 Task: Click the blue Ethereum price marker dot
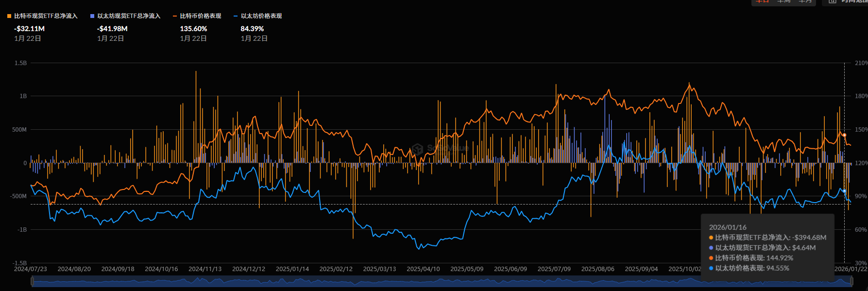[x=844, y=191]
